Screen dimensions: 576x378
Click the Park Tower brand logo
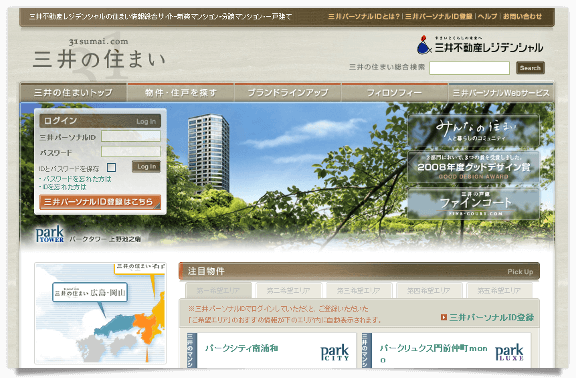50,234
